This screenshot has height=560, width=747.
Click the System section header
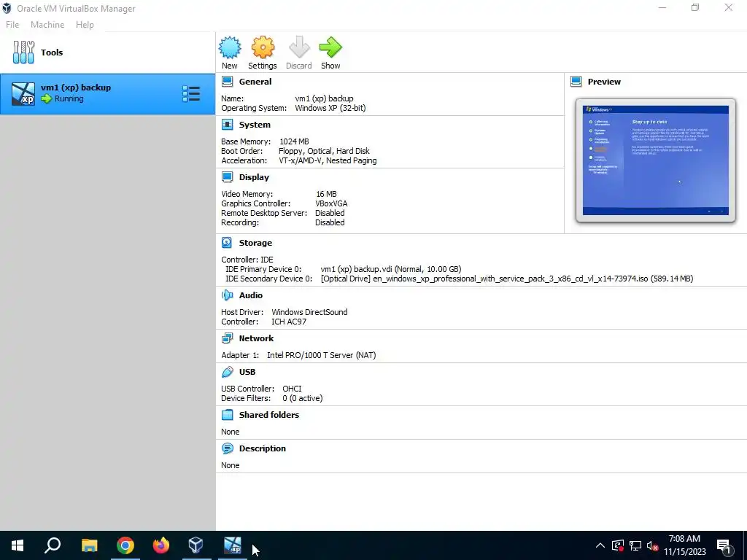(255, 125)
